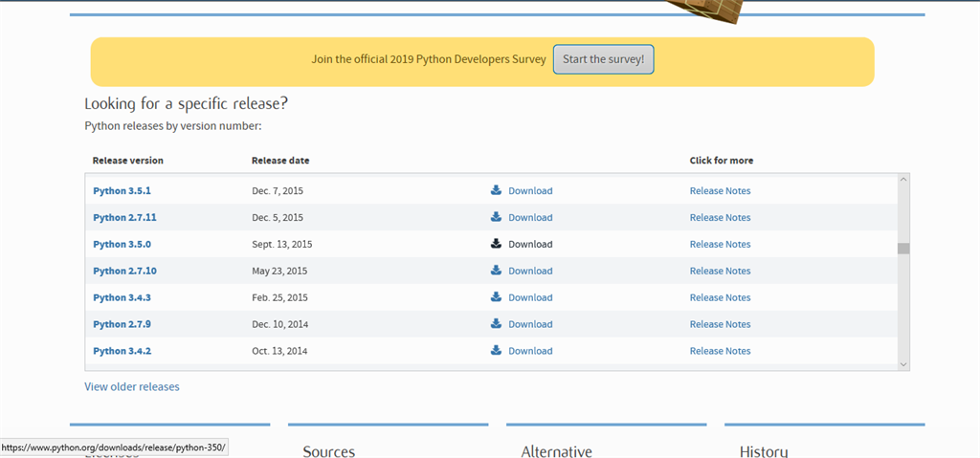This screenshot has height=458, width=980.
Task: Click the Release date column header
Action: (280, 161)
